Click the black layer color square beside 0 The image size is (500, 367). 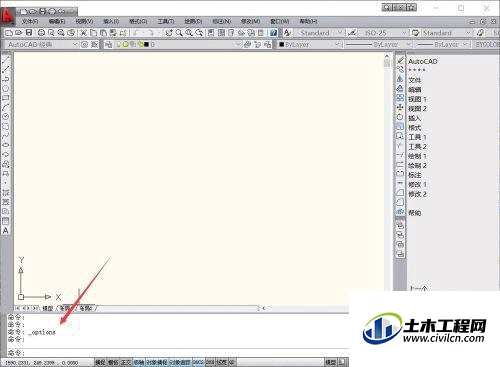(146, 44)
